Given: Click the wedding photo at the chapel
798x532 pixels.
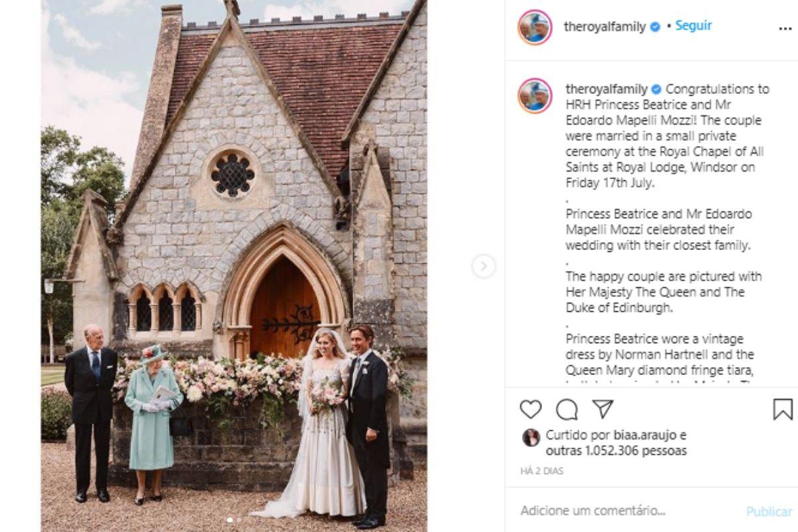Looking at the screenshot, I should 234,266.
